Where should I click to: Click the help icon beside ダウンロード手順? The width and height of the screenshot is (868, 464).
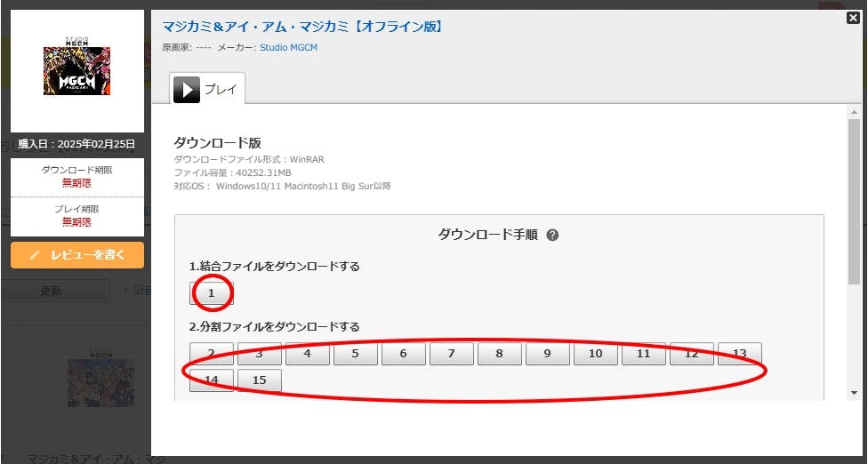[x=552, y=236]
